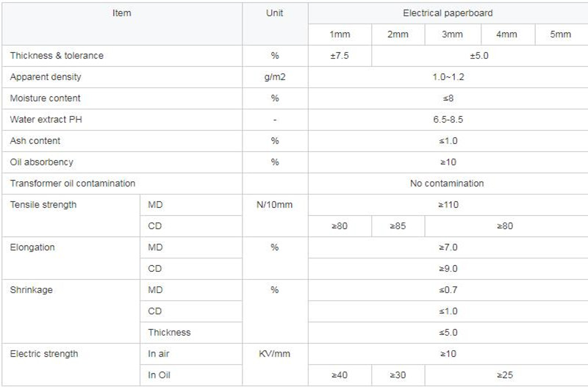Image resolution: width=588 pixels, height=387 pixels.
Task: Click the 3mm column header
Action: pyautogui.click(x=452, y=35)
